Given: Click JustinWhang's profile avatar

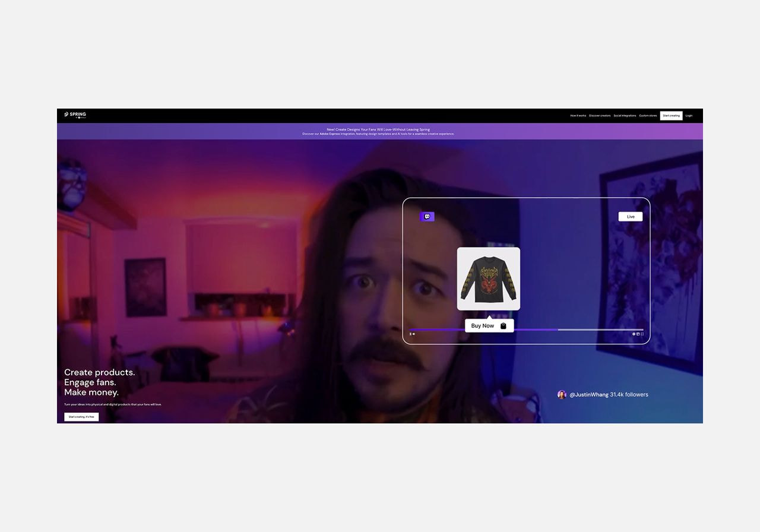Looking at the screenshot, I should 562,394.
